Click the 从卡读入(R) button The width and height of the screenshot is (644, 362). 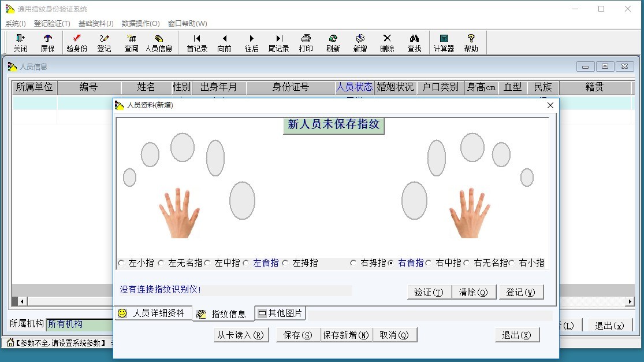pos(241,335)
